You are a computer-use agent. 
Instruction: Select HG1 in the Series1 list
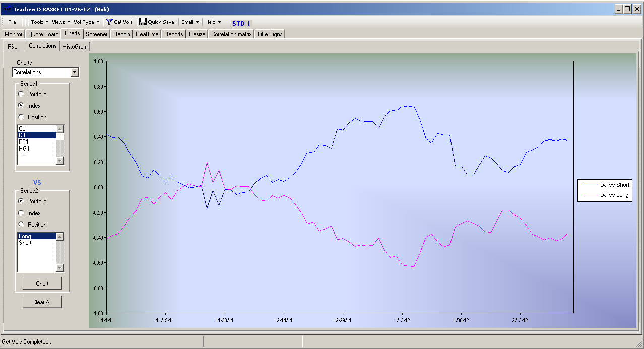(36, 149)
